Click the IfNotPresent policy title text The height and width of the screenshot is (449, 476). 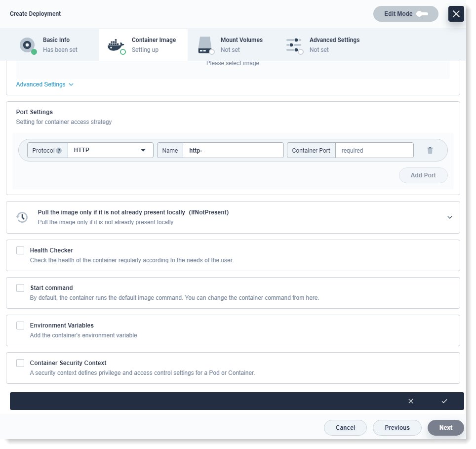[x=133, y=212]
